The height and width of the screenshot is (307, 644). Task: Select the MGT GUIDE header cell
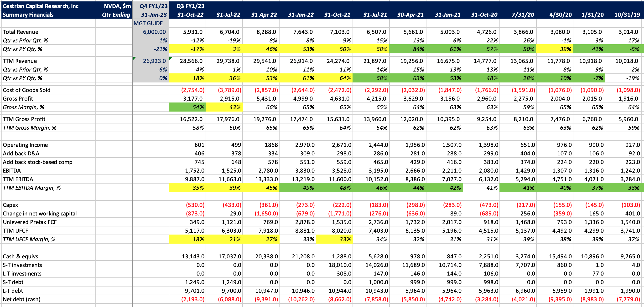pos(151,23)
